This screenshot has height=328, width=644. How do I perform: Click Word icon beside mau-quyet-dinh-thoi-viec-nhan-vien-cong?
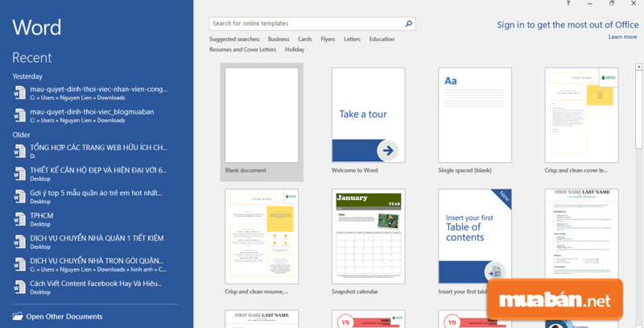[x=19, y=93]
